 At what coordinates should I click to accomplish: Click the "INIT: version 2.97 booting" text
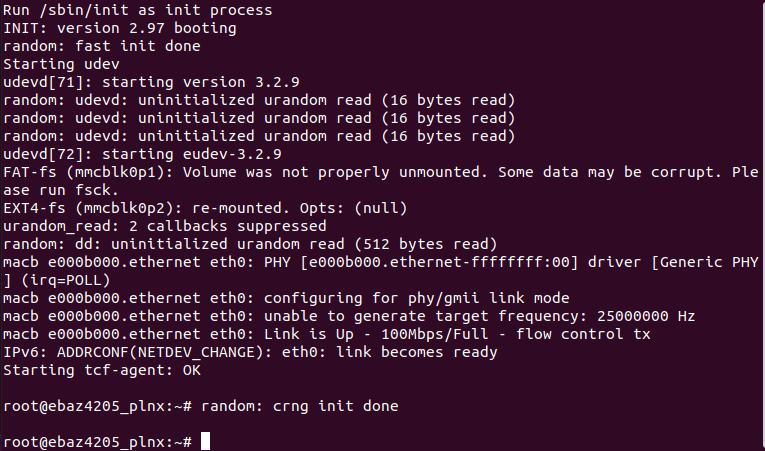(x=119, y=28)
